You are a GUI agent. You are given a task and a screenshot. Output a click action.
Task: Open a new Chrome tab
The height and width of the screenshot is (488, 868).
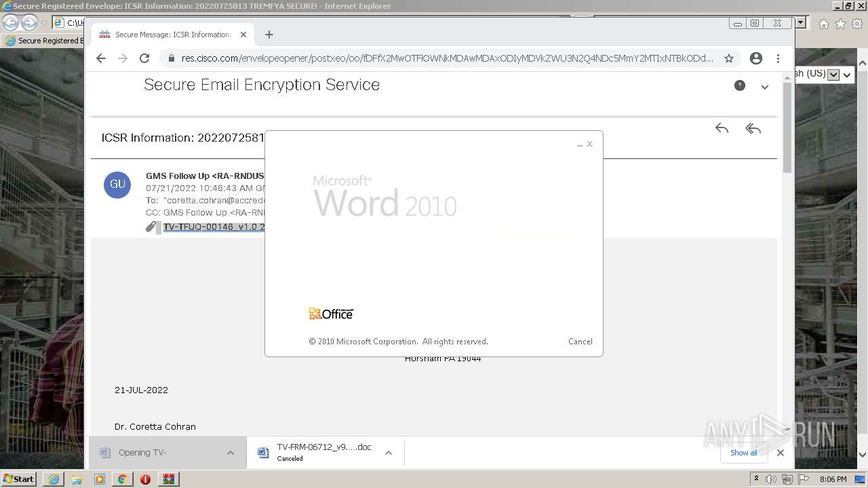click(269, 35)
